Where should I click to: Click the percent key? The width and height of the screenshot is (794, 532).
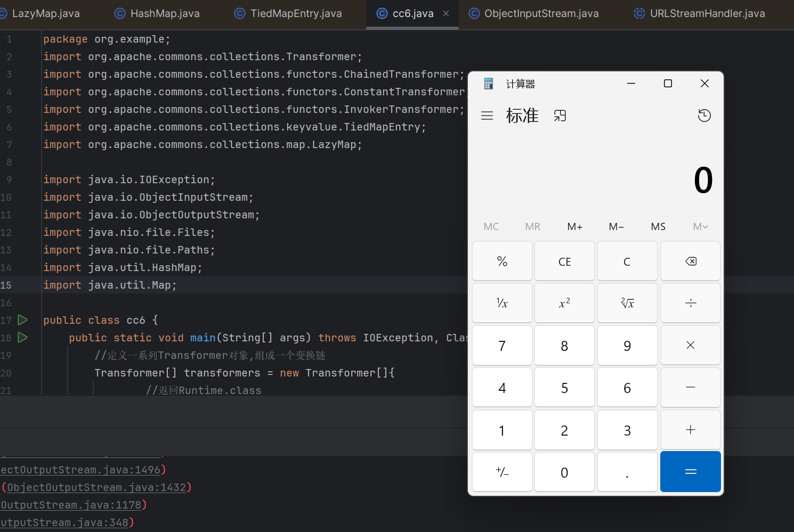tap(502, 261)
